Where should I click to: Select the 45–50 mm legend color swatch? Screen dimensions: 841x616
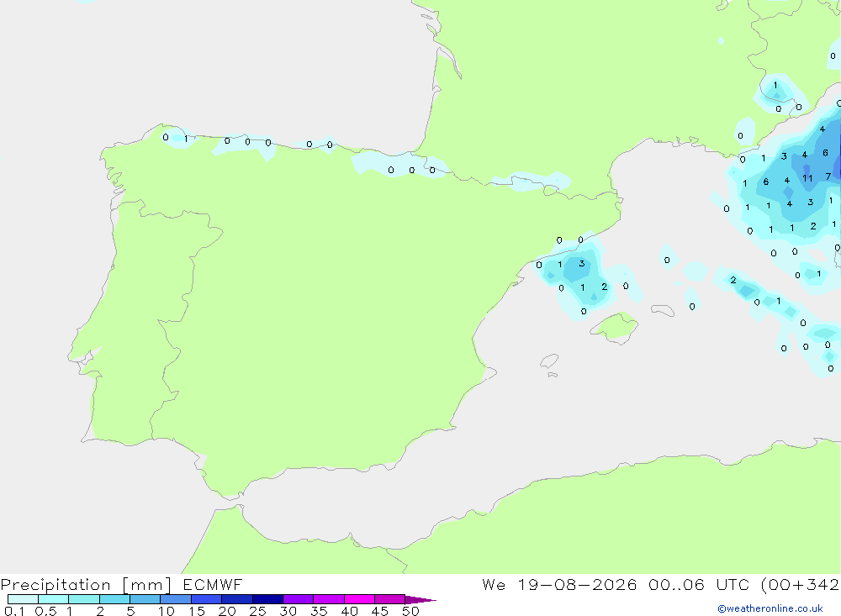point(390,599)
